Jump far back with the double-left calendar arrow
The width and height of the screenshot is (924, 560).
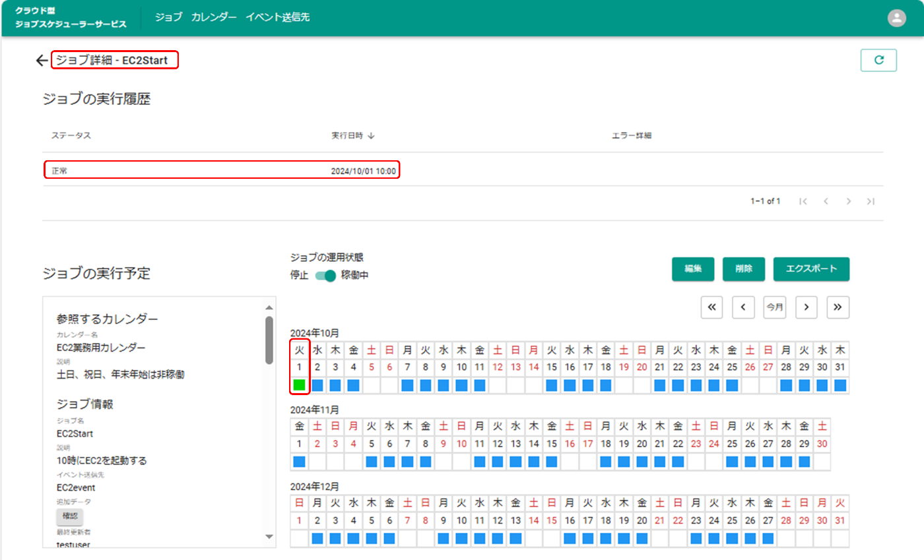tap(711, 307)
